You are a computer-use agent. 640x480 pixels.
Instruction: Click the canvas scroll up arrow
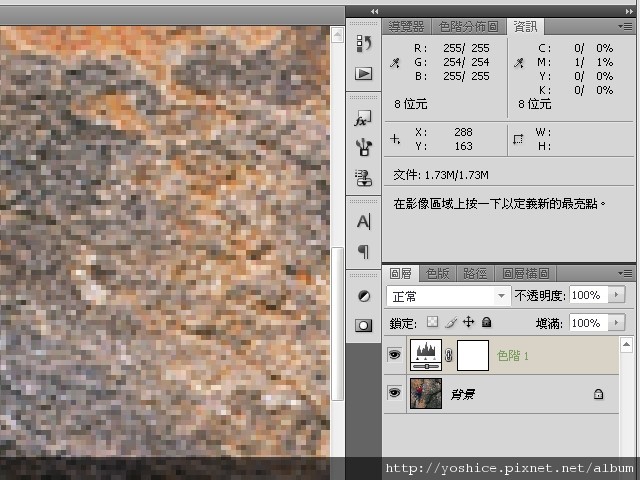337,35
